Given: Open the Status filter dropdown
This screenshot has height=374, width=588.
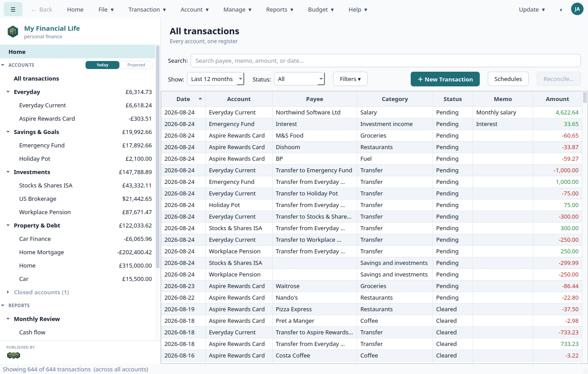Looking at the screenshot, I should coord(299,79).
